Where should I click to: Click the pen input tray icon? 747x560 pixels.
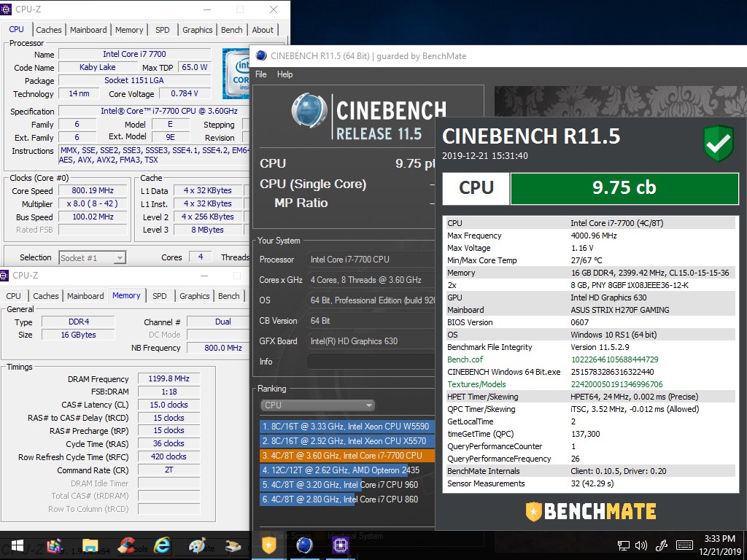[662, 545]
